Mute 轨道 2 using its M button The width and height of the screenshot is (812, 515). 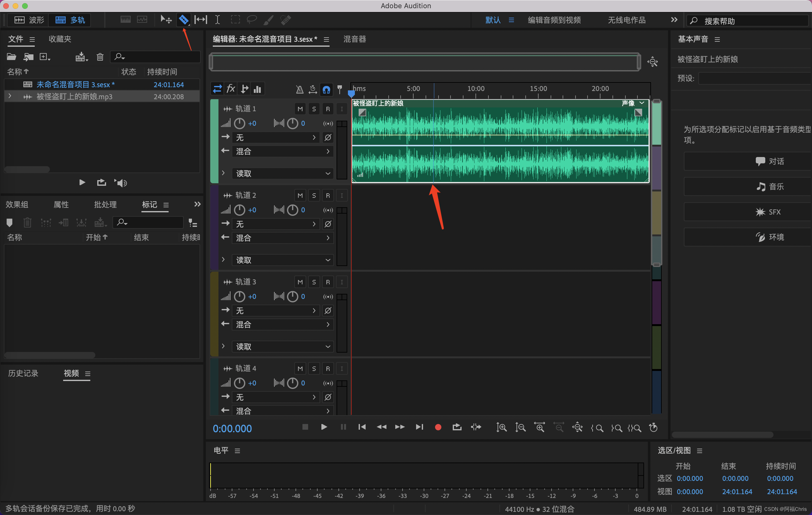pyautogui.click(x=300, y=195)
